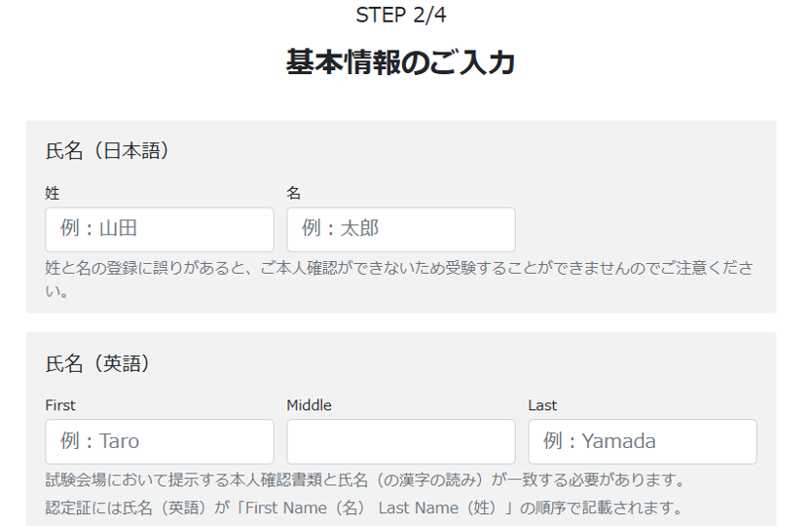This screenshot has width=812, height=526.
Task: Click the 名 label above the given-name field
Action: point(294,193)
